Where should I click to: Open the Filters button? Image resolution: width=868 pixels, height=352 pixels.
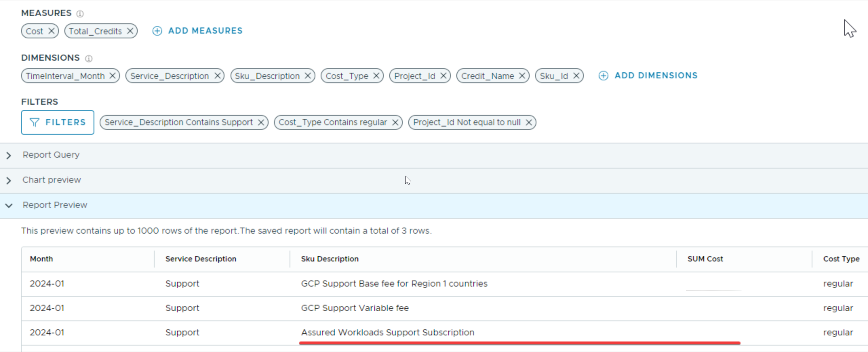[x=58, y=122]
